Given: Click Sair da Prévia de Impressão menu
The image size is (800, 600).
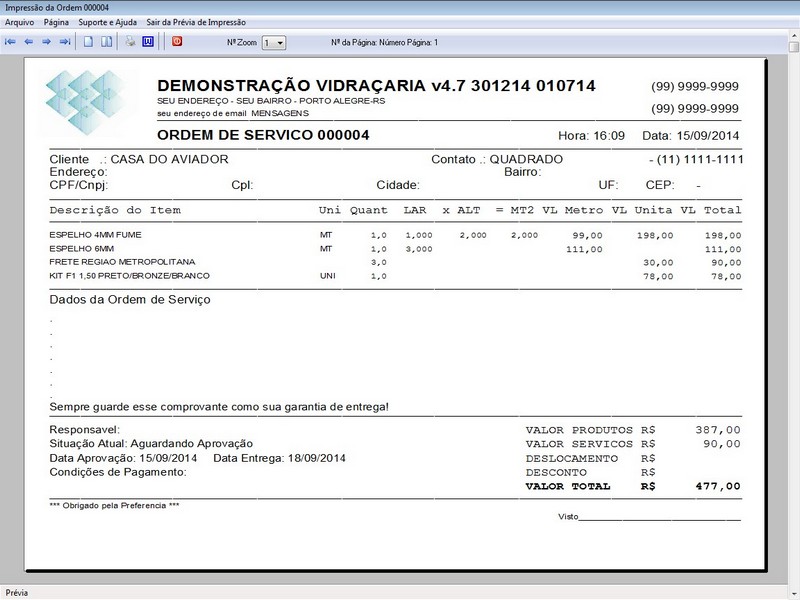Looking at the screenshot, I should [x=196, y=22].
